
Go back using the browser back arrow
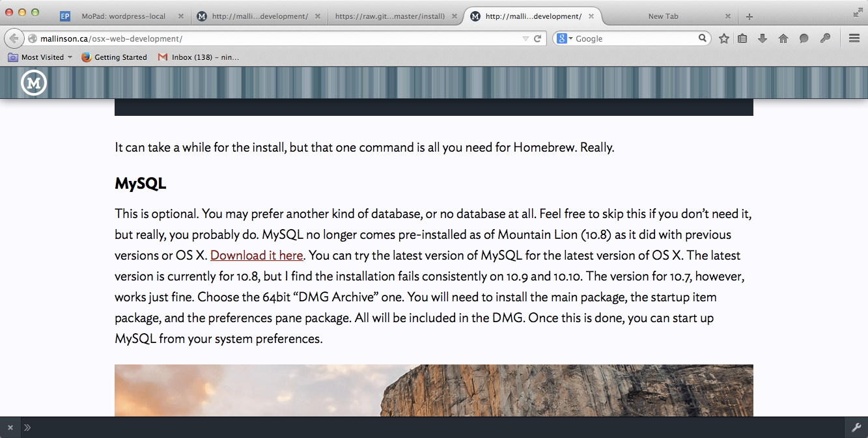pos(14,38)
